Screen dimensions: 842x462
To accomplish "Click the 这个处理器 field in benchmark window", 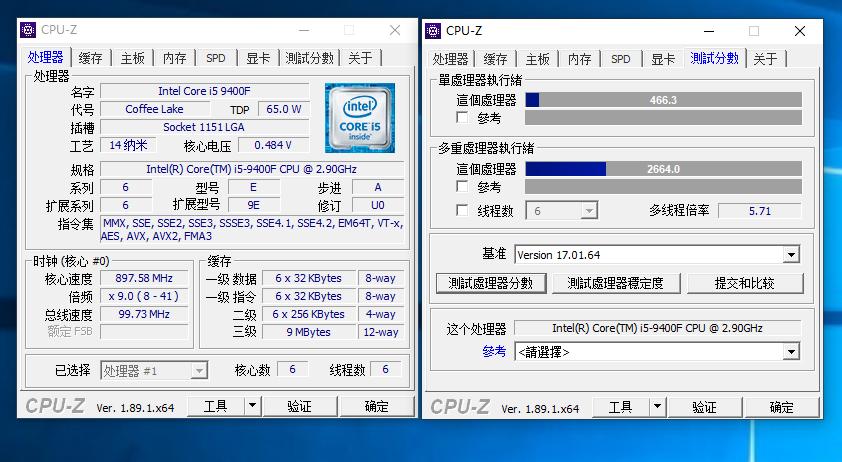I will click(x=657, y=328).
